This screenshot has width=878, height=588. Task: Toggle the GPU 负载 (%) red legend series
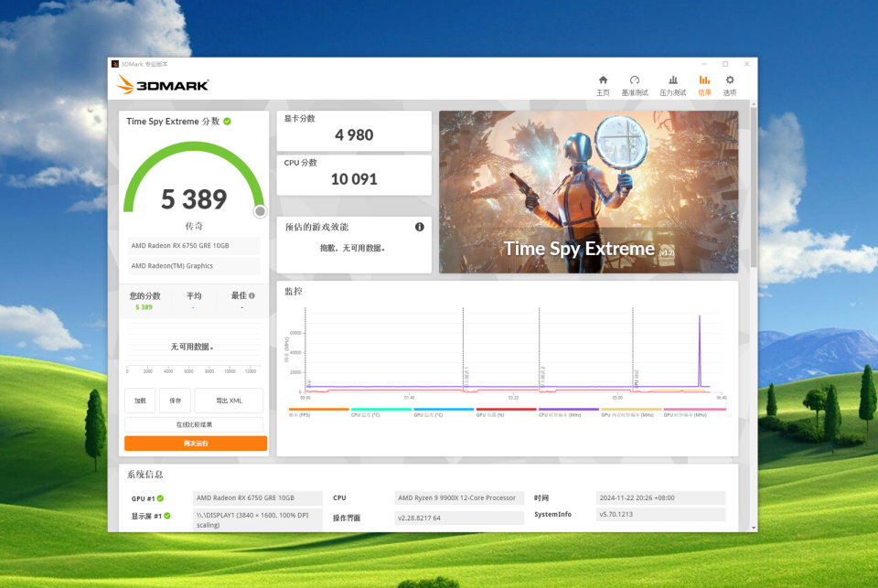point(506,412)
